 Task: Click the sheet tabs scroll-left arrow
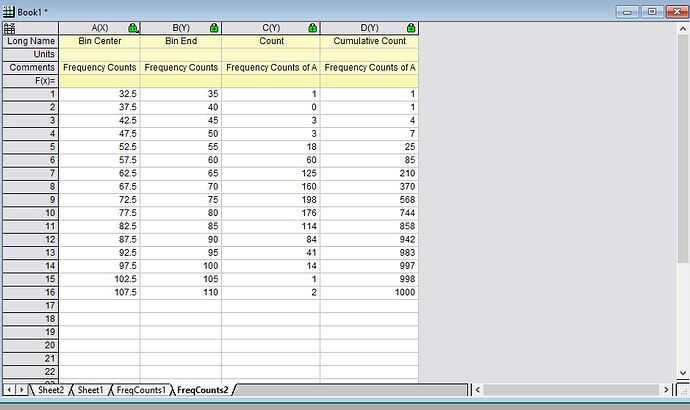click(9, 390)
